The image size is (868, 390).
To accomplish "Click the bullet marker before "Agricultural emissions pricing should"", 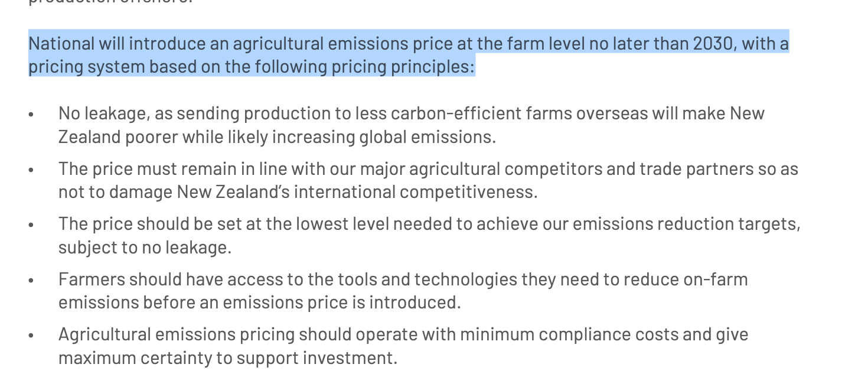I will pos(31,335).
